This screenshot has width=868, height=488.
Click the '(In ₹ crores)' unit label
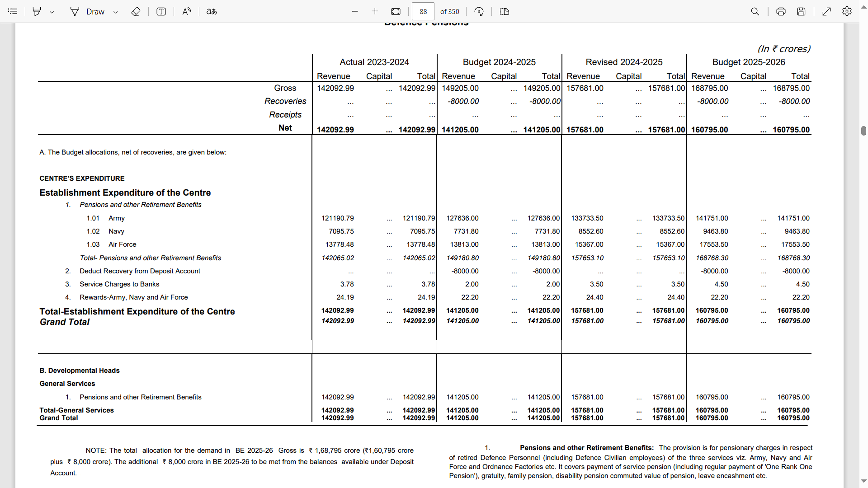[x=784, y=49]
